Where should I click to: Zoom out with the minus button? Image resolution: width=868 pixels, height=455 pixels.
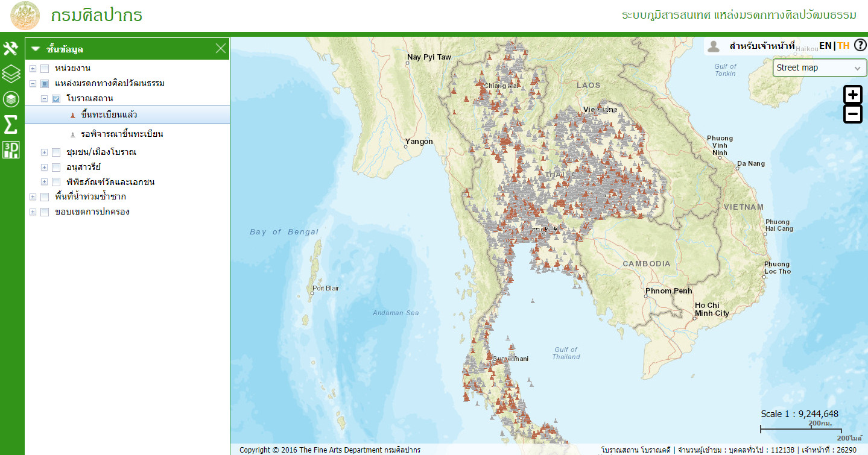tap(852, 114)
